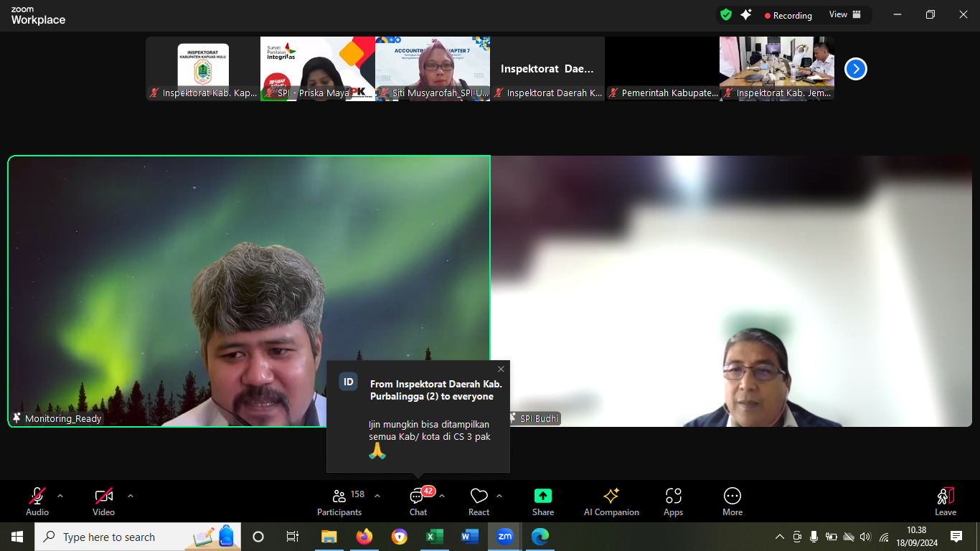The width and height of the screenshot is (980, 551).
Task: Open the Apps panel
Action: (673, 501)
